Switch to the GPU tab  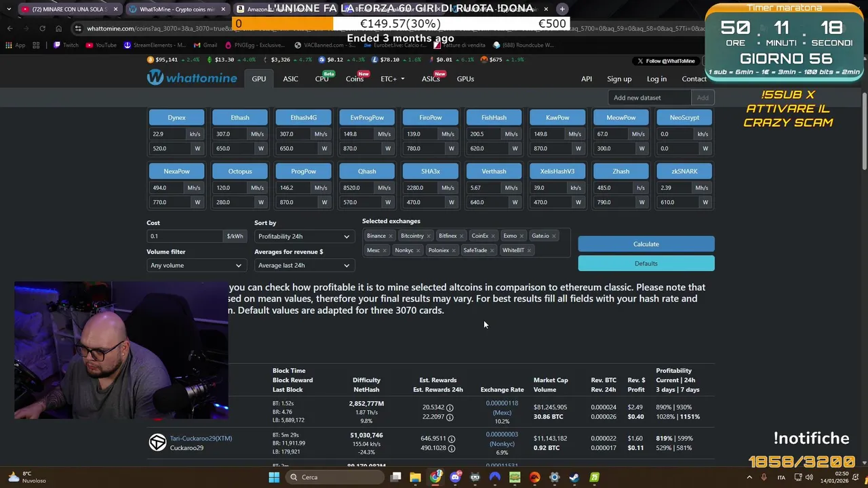(259, 79)
